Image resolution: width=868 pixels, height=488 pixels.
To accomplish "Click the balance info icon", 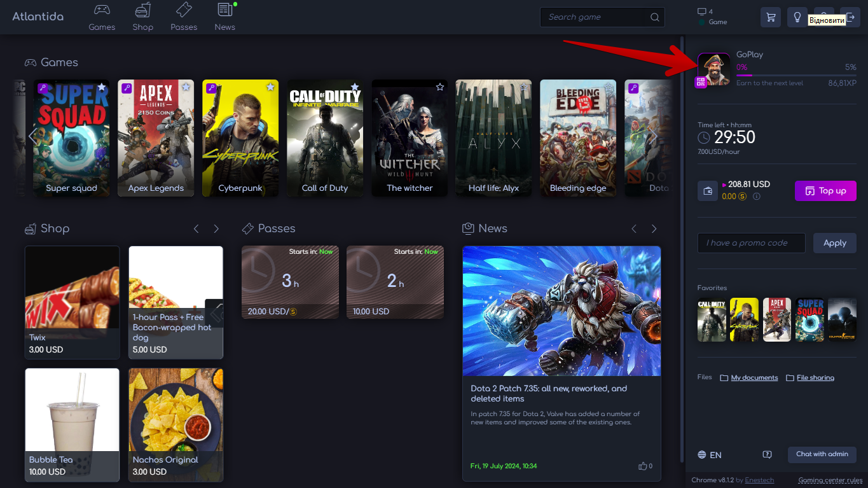I will coord(757,197).
